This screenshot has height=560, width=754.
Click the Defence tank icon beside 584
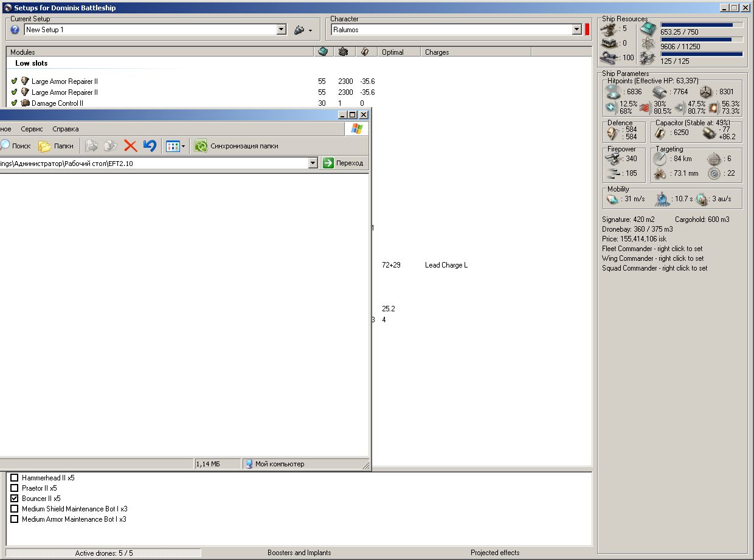(612, 133)
